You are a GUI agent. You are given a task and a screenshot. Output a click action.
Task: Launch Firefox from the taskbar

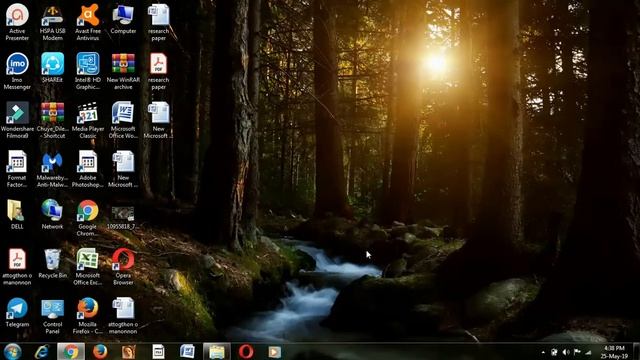[100, 351]
